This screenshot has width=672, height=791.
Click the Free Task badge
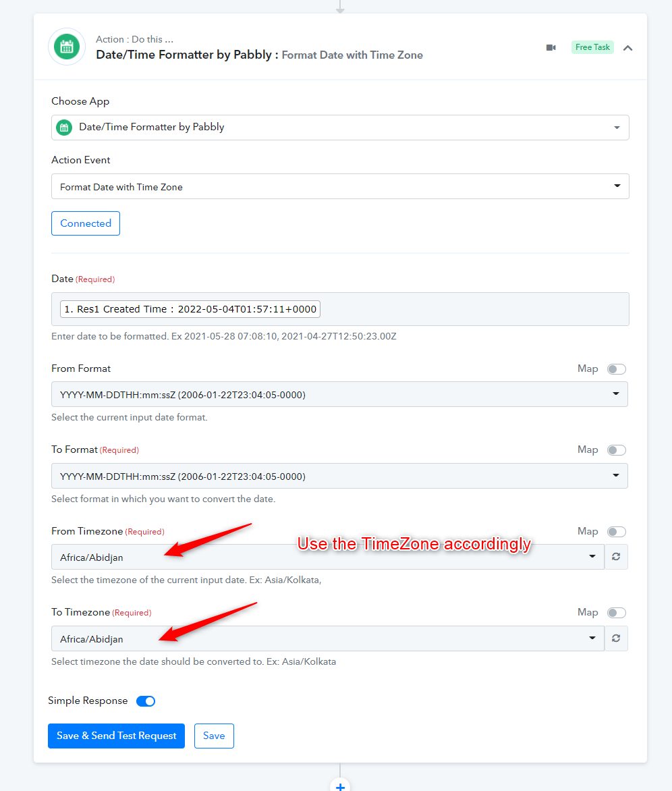[592, 47]
